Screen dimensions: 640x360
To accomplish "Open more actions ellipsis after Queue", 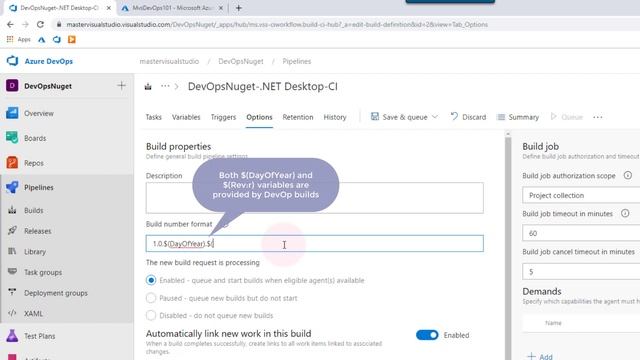I will pyautogui.click(x=598, y=117).
